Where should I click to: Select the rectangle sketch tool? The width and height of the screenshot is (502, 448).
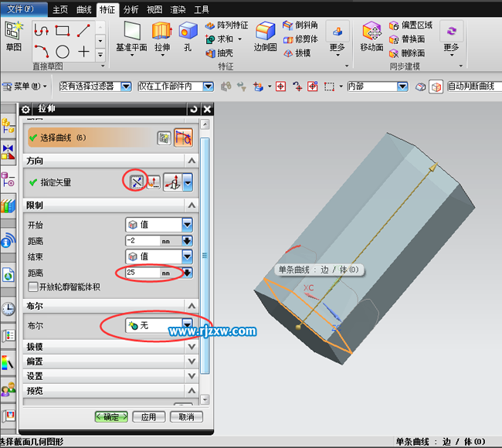click(x=63, y=31)
